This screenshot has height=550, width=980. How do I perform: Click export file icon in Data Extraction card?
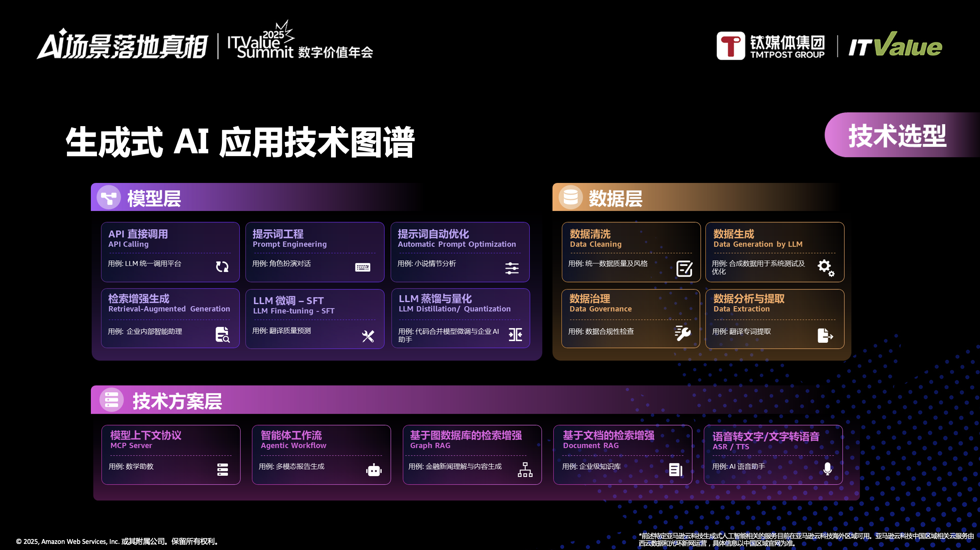point(825,335)
